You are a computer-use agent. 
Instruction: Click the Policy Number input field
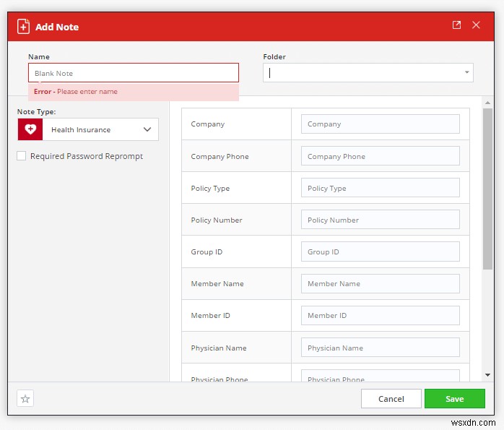click(381, 220)
